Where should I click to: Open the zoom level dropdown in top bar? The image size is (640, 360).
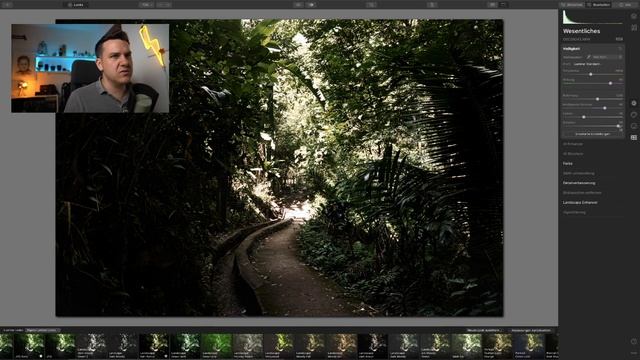click(x=146, y=4)
